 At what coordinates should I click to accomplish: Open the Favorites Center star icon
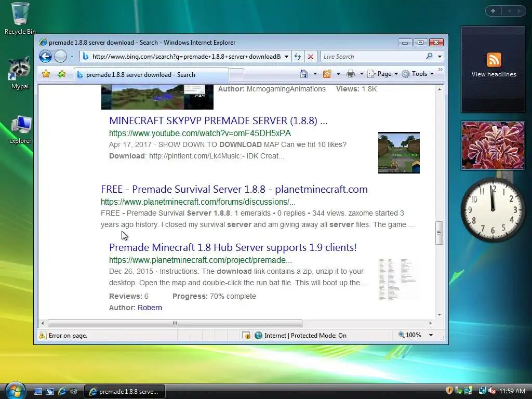point(46,74)
